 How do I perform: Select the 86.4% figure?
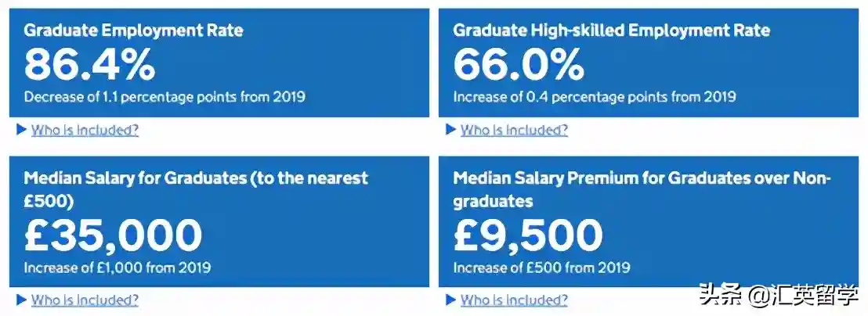click(89, 65)
